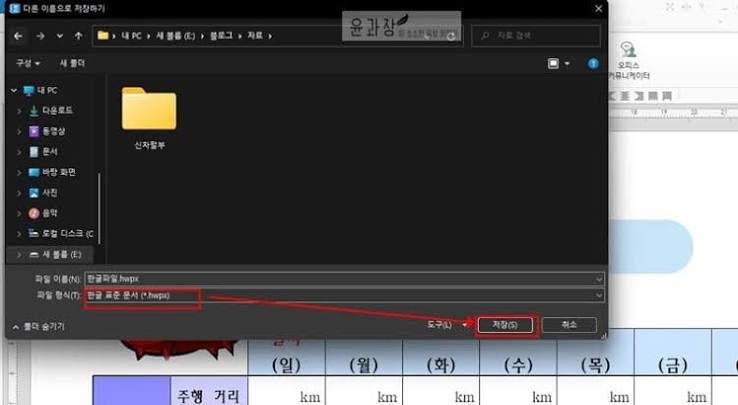Click the folder icon in address bar
Image resolution: width=738 pixels, height=405 pixels.
[x=103, y=35]
